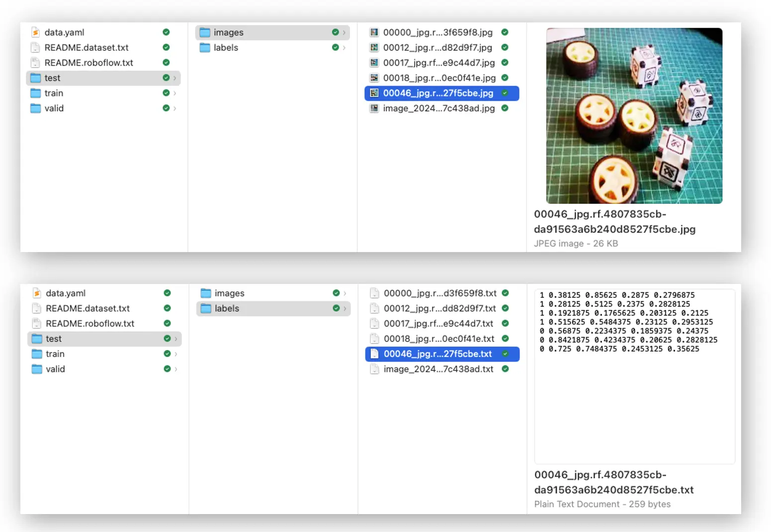Image resolution: width=771 pixels, height=532 pixels.
Task: Click the 00000_jpg...3f659f8.jpg image file icon
Action: point(374,32)
